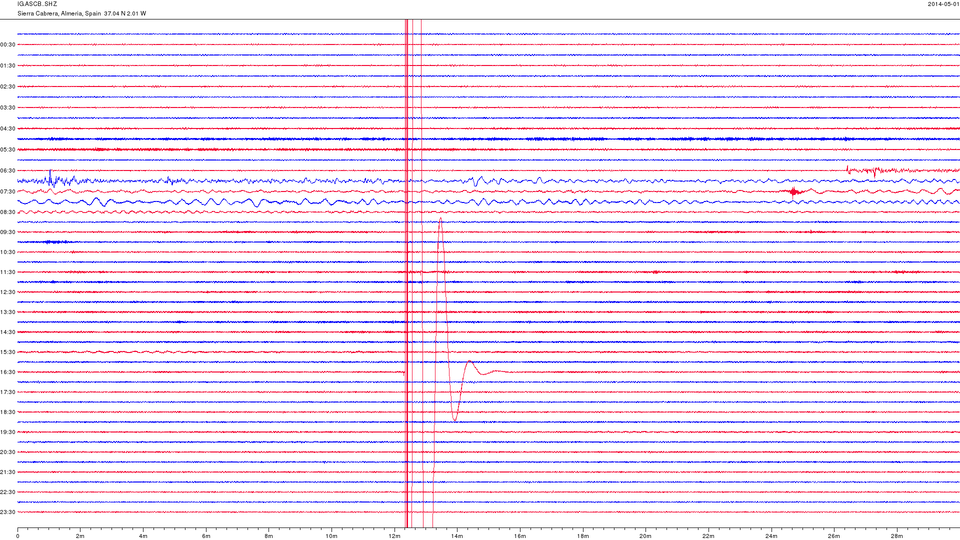Image resolution: width=960 pixels, height=540 pixels.
Task: Click the blue seismic burst on the 06:30 trace
Action: [x=52, y=178]
